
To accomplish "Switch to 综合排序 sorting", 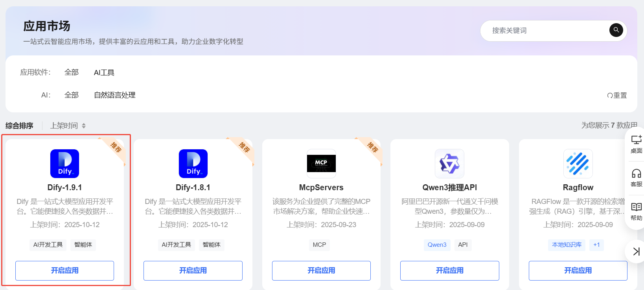I will click(19, 126).
